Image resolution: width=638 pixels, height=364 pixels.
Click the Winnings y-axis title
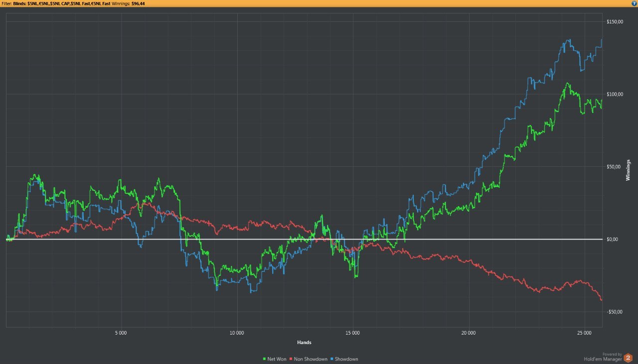629,170
